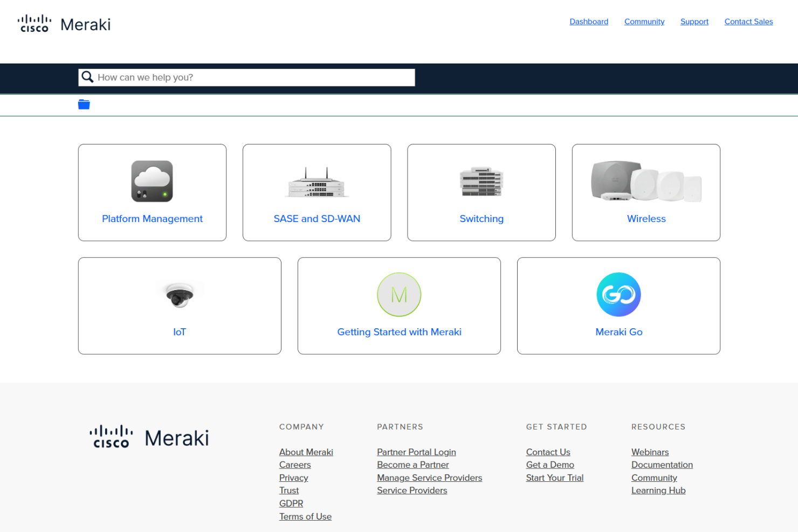Open the Learning Hub link
The image size is (798, 532).
click(658, 490)
